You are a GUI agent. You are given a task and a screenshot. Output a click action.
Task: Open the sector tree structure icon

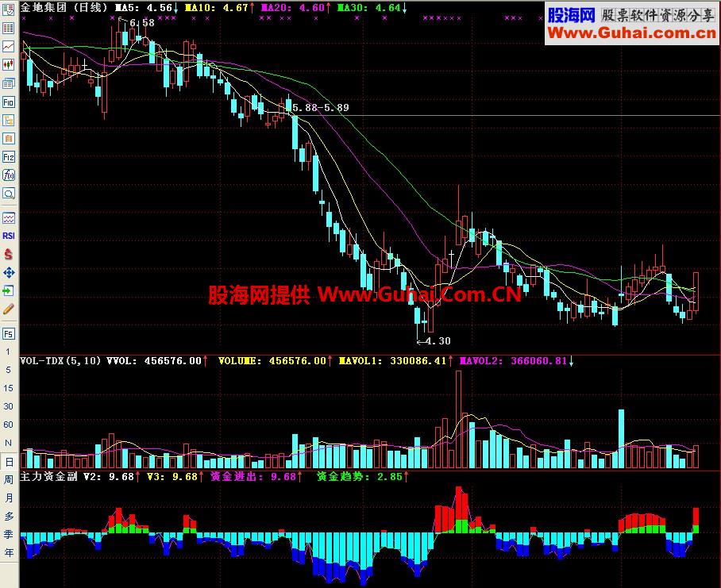pyautogui.click(x=8, y=121)
